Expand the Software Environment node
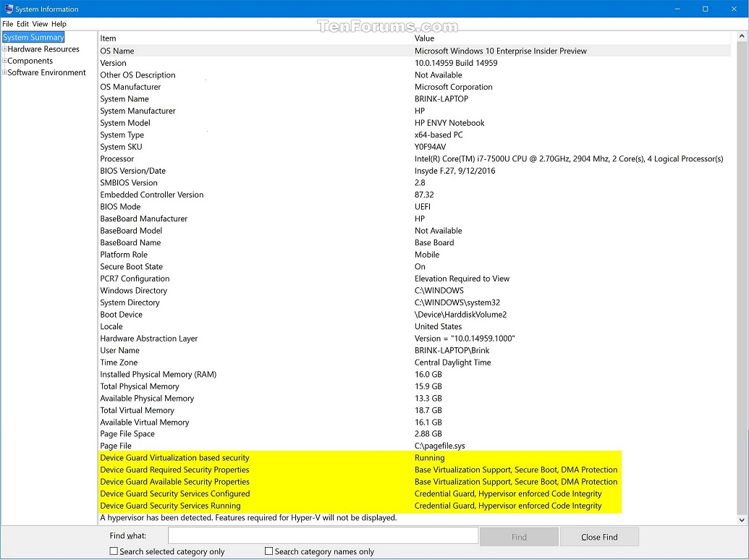The image size is (749, 560). 5,72
